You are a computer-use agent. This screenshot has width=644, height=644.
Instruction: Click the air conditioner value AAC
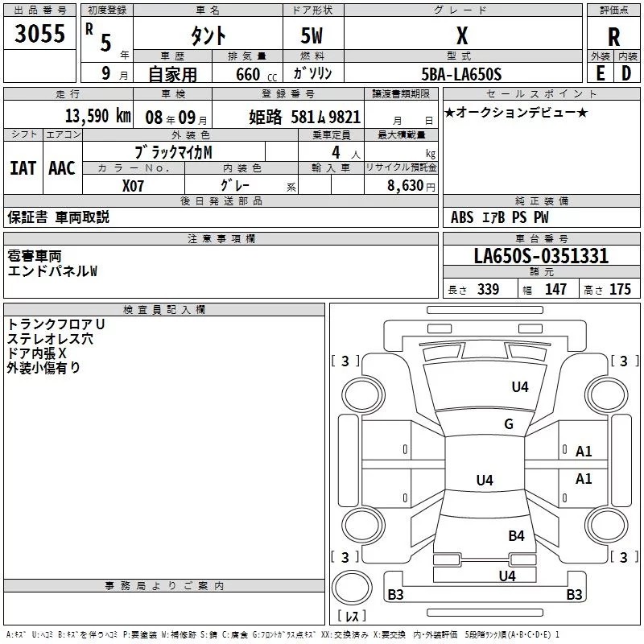pos(62,168)
